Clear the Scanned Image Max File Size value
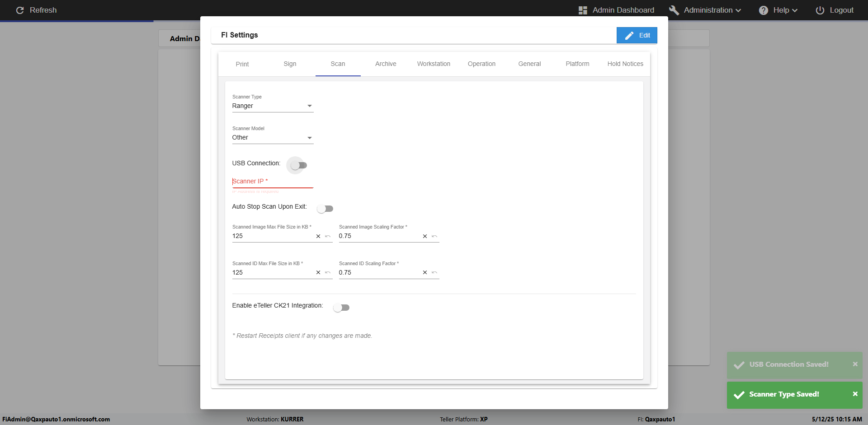 318,236
